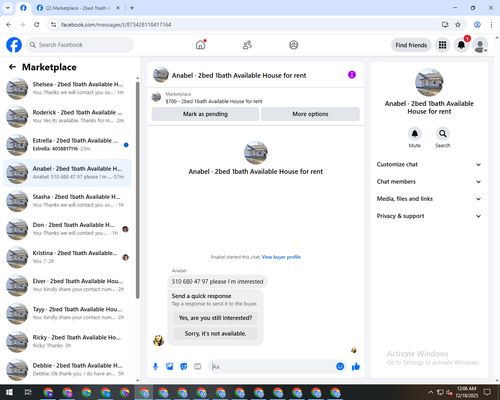The height and width of the screenshot is (400, 500).
Task: Click Find friends button
Action: pos(411,45)
